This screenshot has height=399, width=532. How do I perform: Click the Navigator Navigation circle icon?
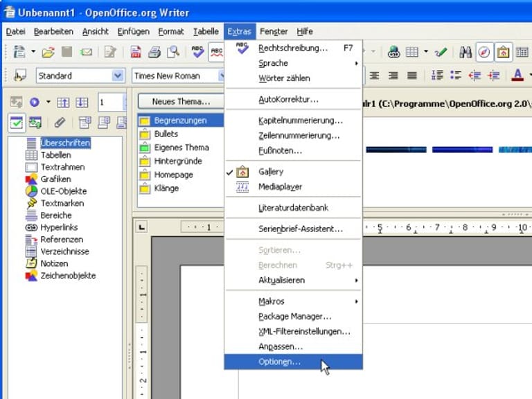click(35, 102)
